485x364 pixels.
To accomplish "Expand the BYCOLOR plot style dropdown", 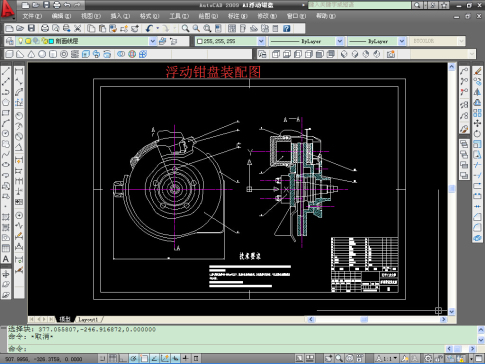I will tap(461, 41).
